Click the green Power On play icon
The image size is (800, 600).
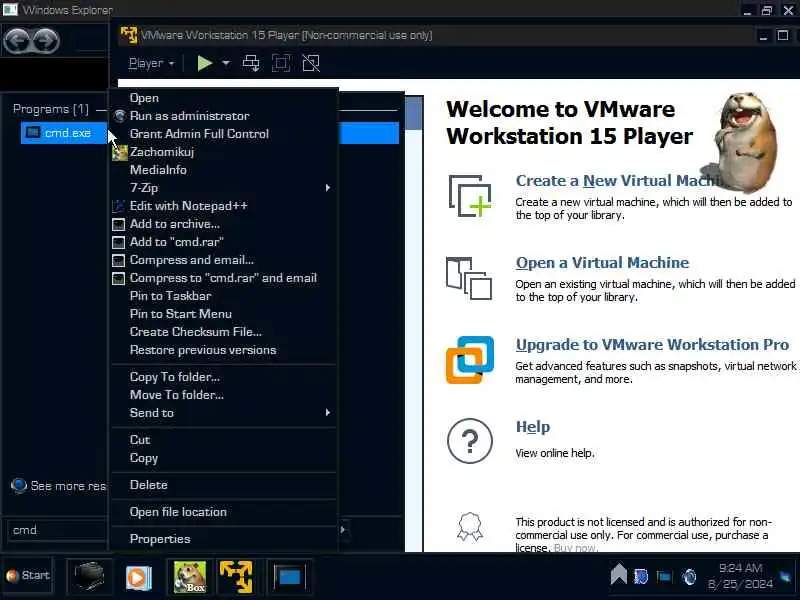205,63
